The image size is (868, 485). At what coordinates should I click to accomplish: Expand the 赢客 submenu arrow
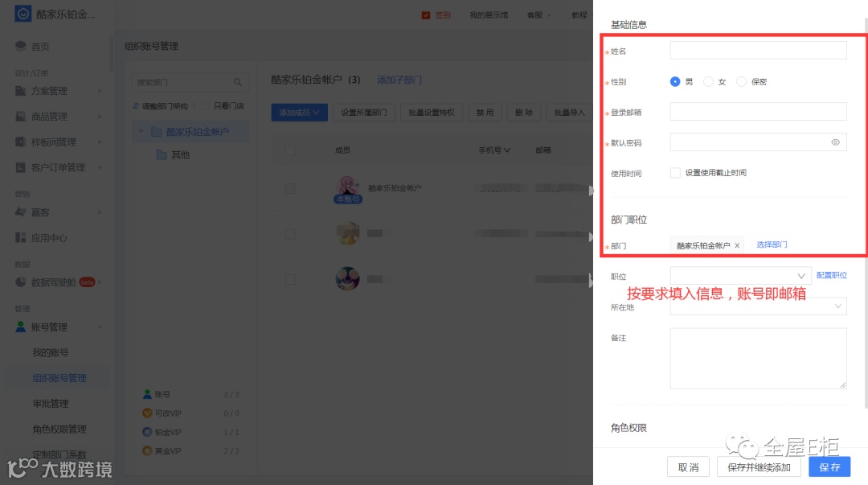pyautogui.click(x=100, y=212)
